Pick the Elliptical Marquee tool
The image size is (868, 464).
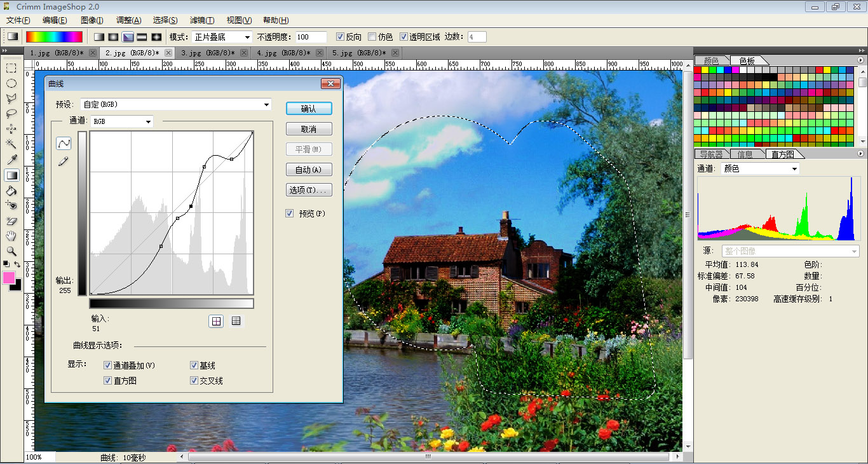coord(11,83)
